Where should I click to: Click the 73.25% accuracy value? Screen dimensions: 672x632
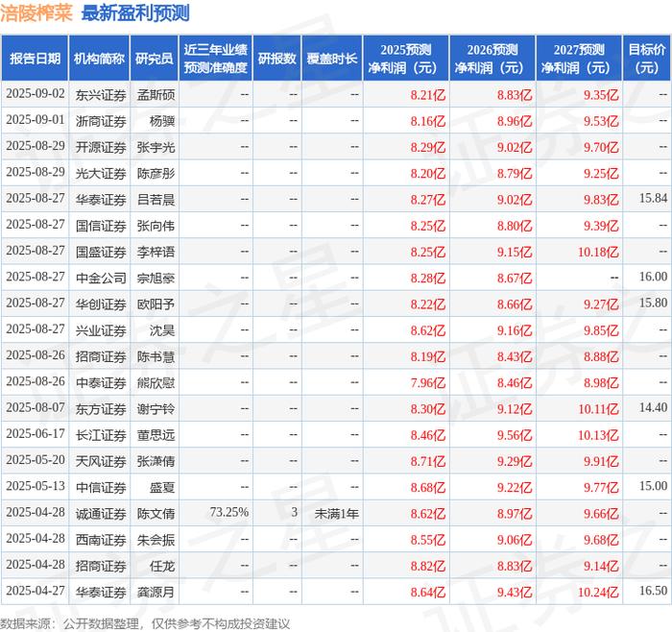click(229, 512)
